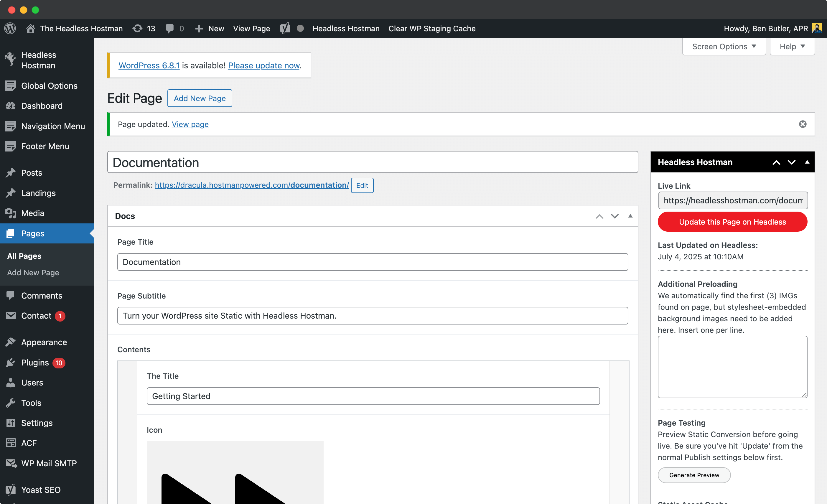The width and height of the screenshot is (827, 504).
Task: Click the Yoast icon in the admin bar
Action: pyautogui.click(x=285, y=29)
